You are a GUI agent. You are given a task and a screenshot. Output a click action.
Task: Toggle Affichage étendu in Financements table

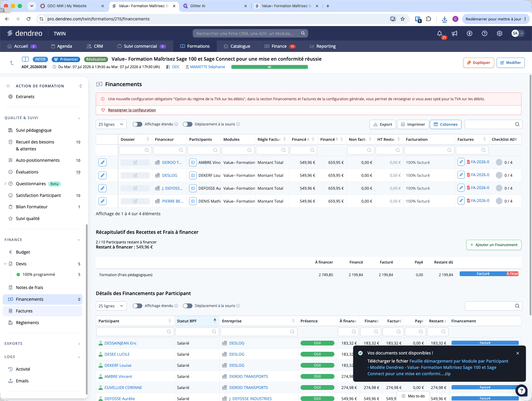tap(138, 124)
